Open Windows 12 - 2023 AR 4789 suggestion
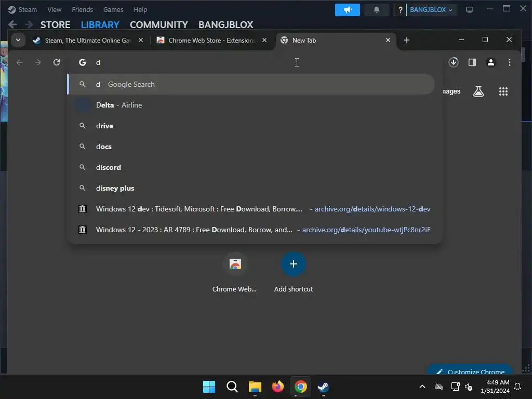Image resolution: width=532 pixels, height=399 pixels. 251,230
